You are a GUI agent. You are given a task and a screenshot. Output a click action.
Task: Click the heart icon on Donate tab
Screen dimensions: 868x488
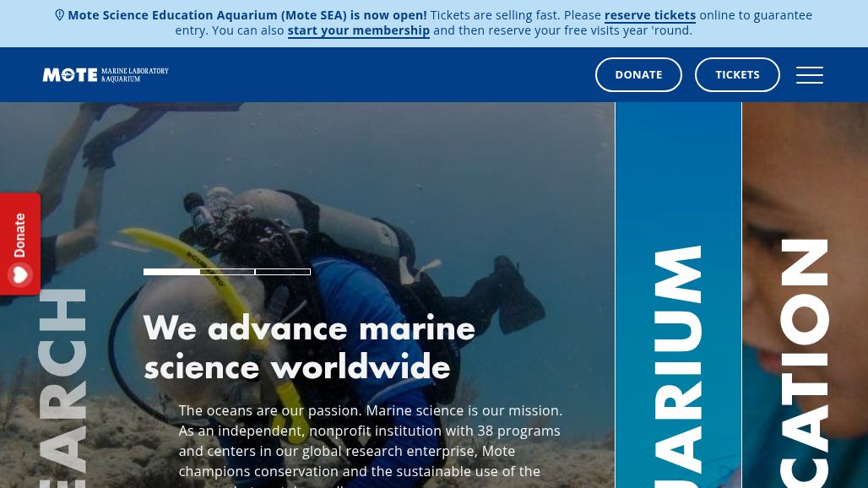(20, 274)
